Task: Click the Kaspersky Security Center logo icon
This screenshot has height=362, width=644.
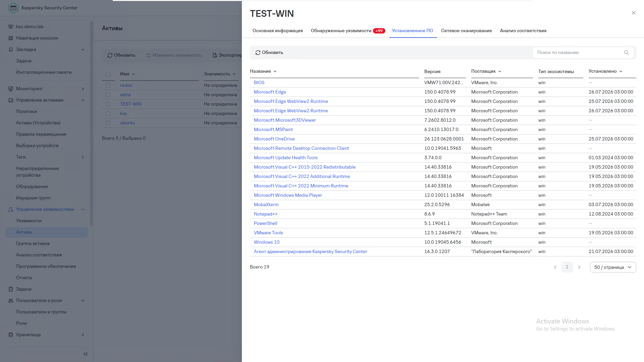Action: (x=13, y=8)
